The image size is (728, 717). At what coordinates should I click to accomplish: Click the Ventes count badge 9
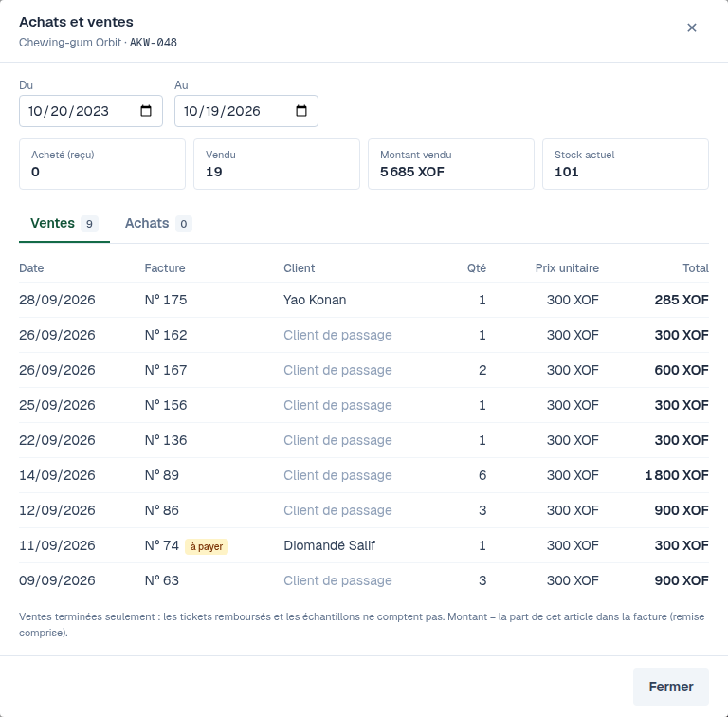[89, 224]
